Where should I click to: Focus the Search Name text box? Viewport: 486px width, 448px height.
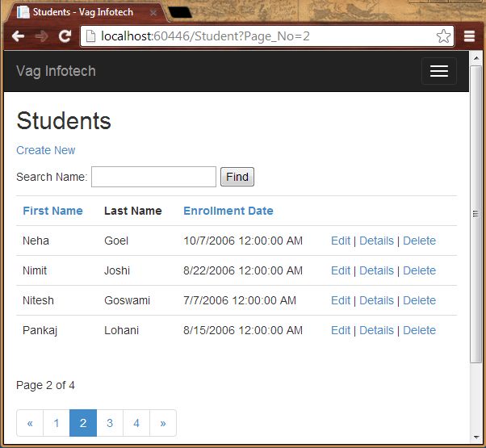pyautogui.click(x=153, y=177)
